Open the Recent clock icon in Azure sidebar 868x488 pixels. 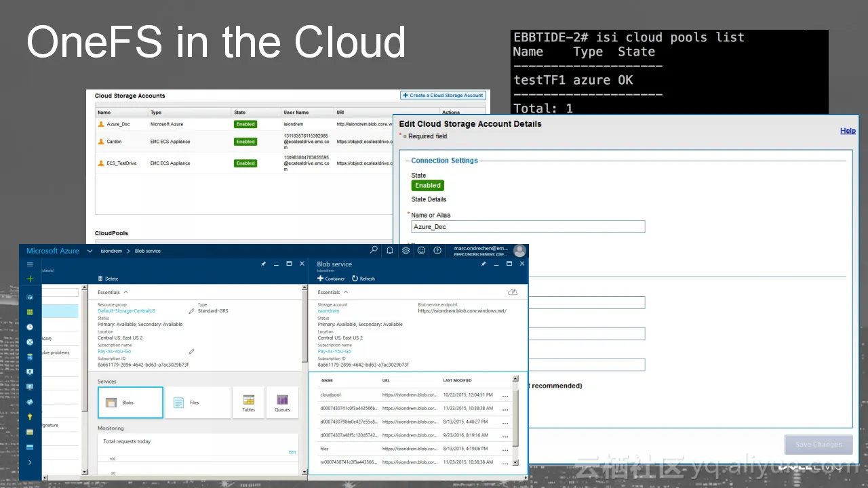[30, 327]
